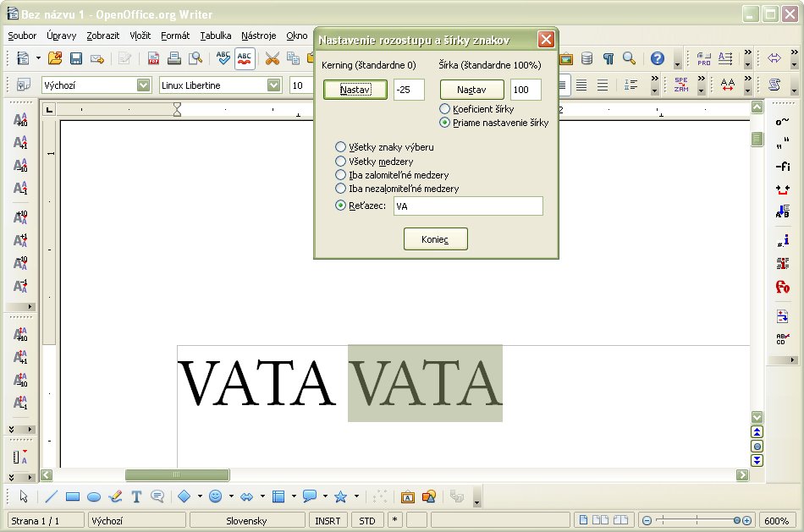The height and width of the screenshot is (532, 804).
Task: Open the Callouts tool icon
Action: 309,496
